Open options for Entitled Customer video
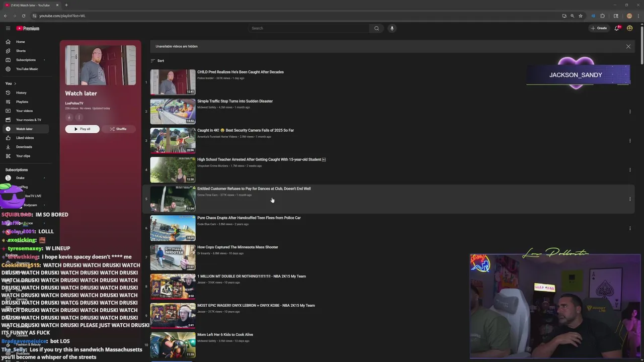The width and height of the screenshot is (644, 362). [630, 199]
